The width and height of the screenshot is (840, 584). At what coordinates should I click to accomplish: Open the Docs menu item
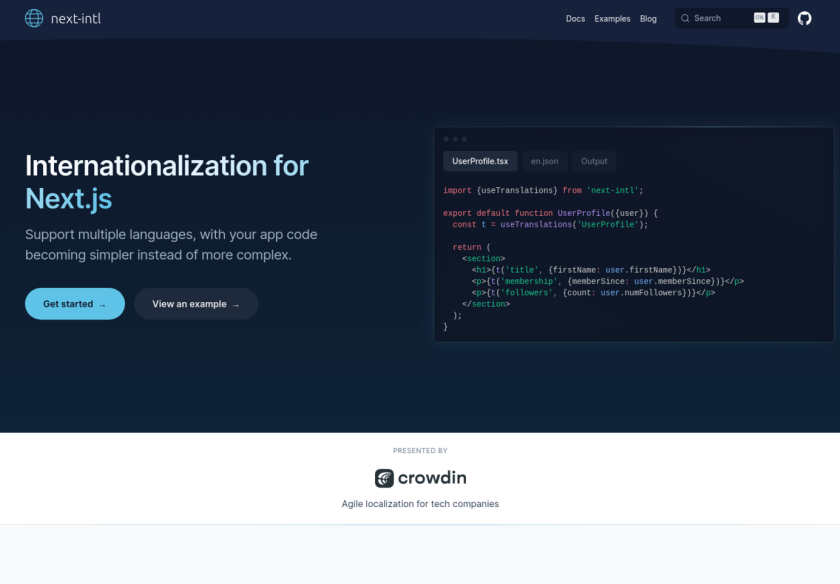click(575, 19)
